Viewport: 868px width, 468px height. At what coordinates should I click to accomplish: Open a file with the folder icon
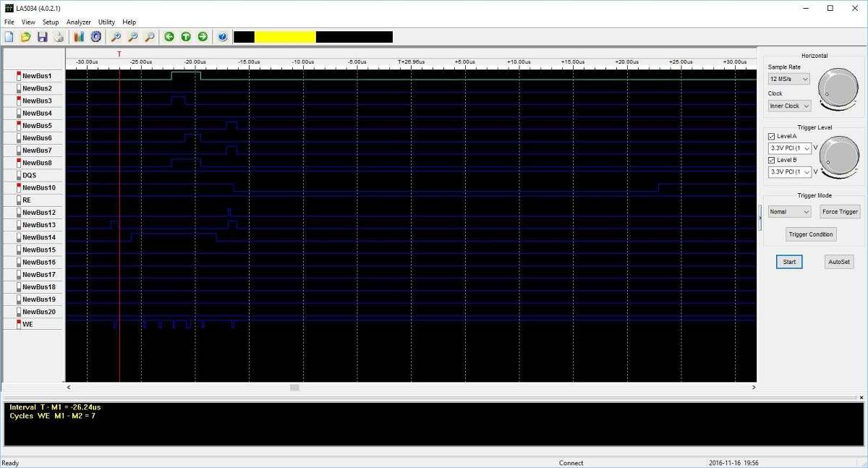click(25, 37)
